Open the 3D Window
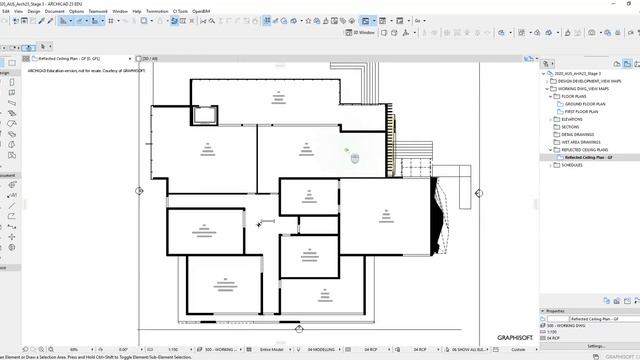This screenshot has height=360, width=640. (360, 33)
